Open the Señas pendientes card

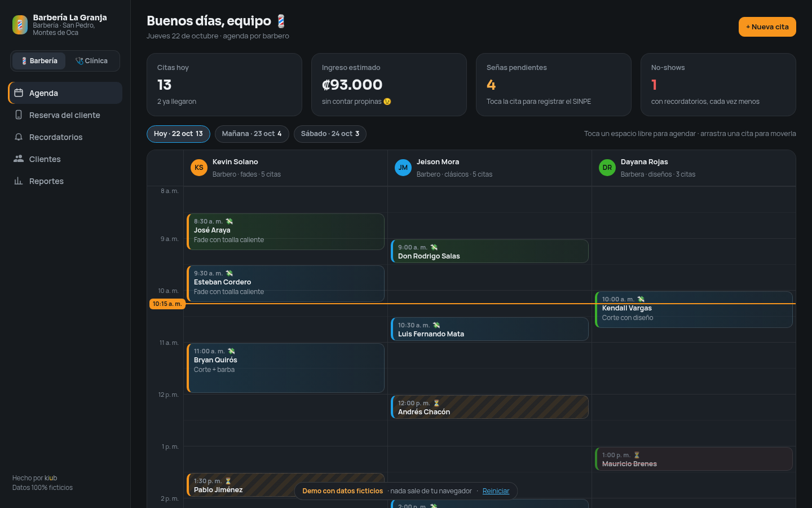(x=554, y=85)
